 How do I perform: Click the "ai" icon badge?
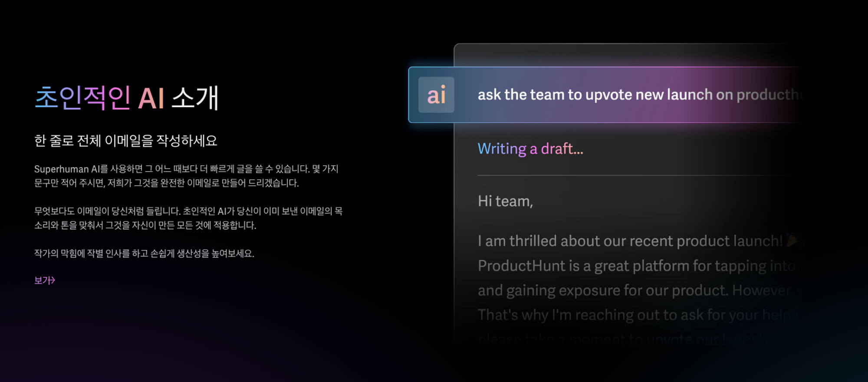pos(436,95)
